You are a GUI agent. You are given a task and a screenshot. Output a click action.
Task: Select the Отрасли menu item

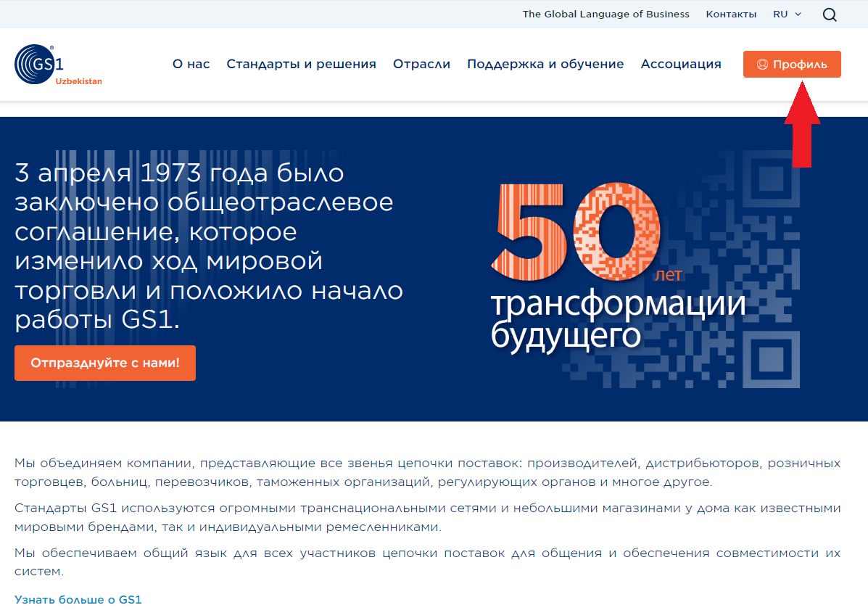(421, 64)
